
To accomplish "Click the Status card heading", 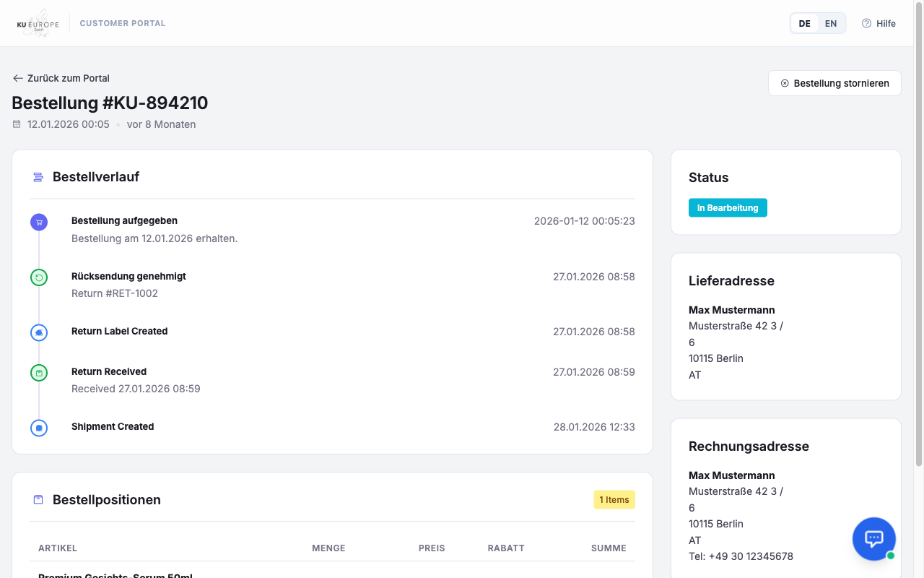I will [709, 178].
